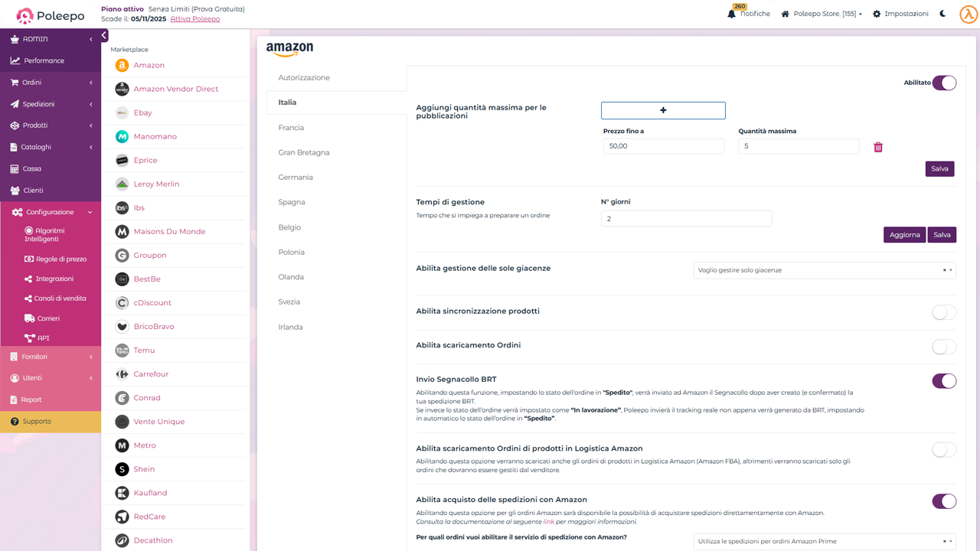Expand the Ordini sidebar menu
980x551 pixels.
point(51,83)
